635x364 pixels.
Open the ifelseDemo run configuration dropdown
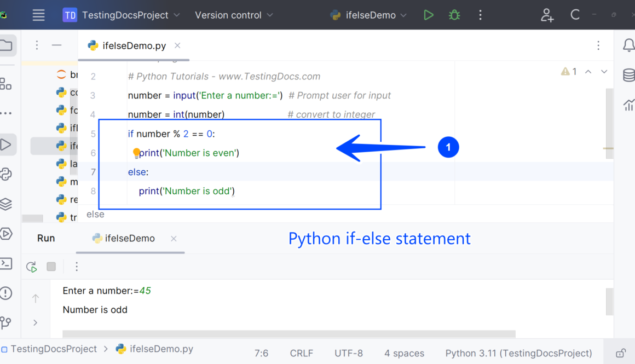[x=370, y=15]
